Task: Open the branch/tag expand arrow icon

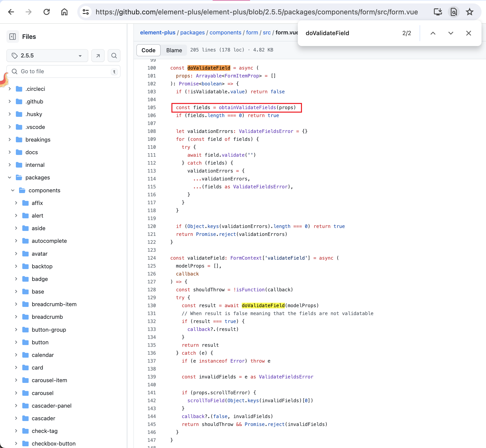Action: tap(98, 56)
